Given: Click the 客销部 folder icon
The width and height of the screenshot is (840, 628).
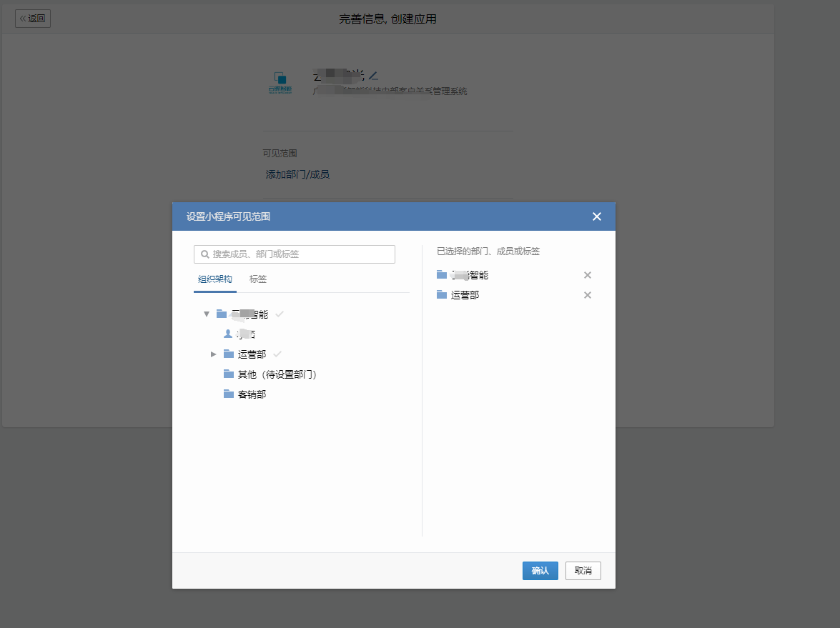Looking at the screenshot, I should point(229,394).
